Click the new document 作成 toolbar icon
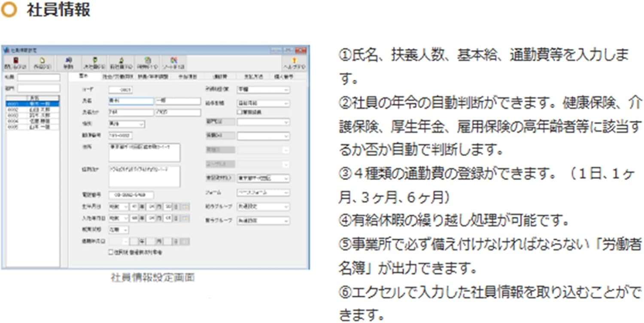The height and width of the screenshot is (323, 644). click(42, 63)
